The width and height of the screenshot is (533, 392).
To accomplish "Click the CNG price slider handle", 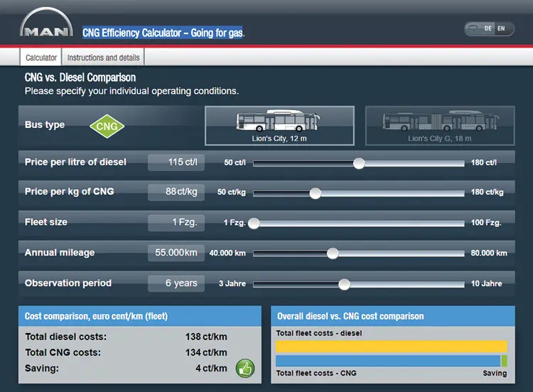I will (316, 193).
